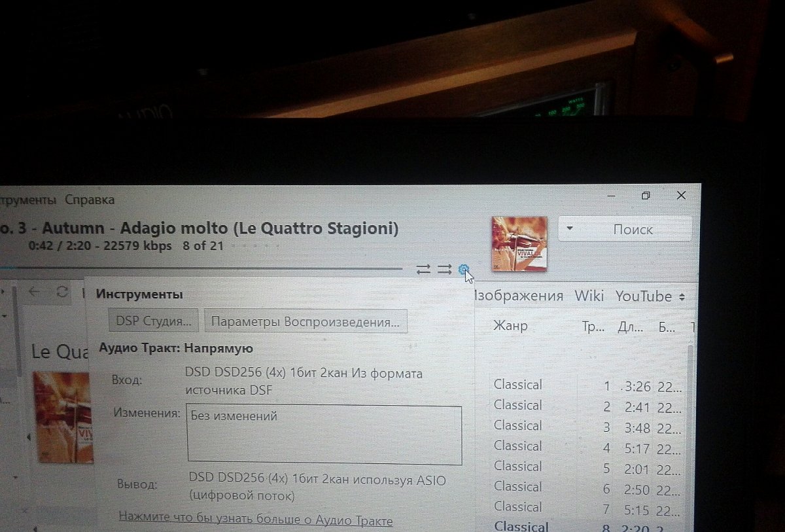Select track 2 row with duration 2:41
This screenshot has width=785, height=532.
587,406
